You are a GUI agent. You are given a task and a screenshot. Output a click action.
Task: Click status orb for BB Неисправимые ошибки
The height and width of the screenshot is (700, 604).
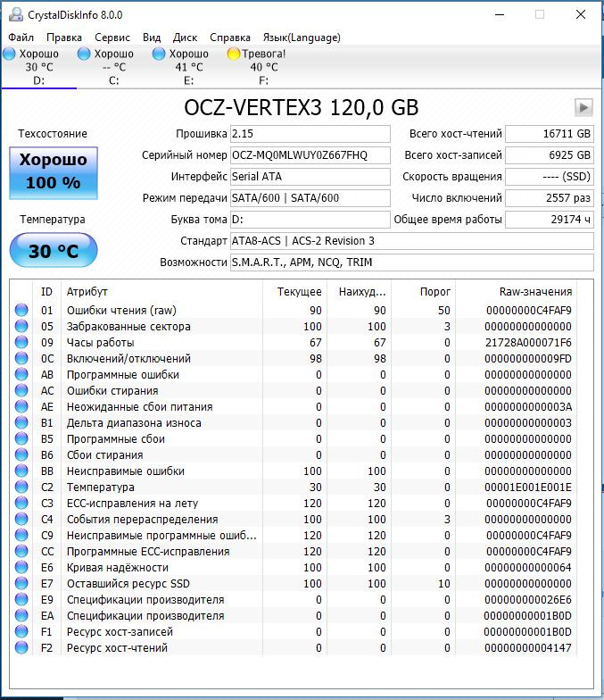pos(21,471)
